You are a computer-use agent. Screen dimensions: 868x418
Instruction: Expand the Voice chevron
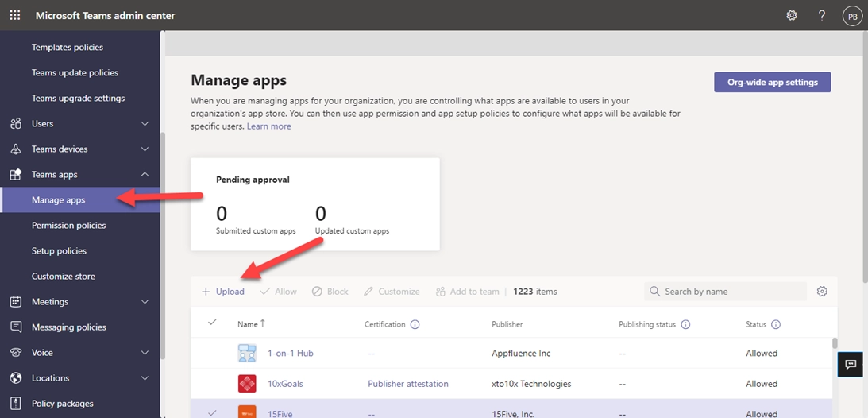[x=145, y=353]
